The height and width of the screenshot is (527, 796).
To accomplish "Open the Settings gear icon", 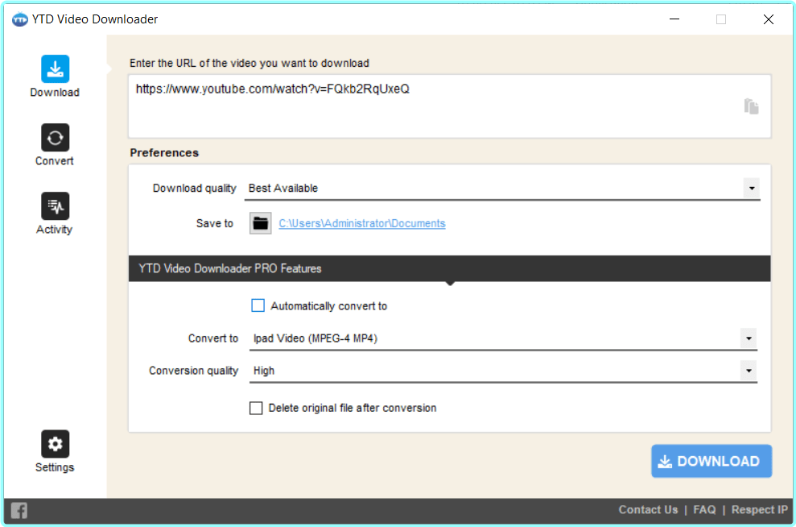I will point(55,444).
